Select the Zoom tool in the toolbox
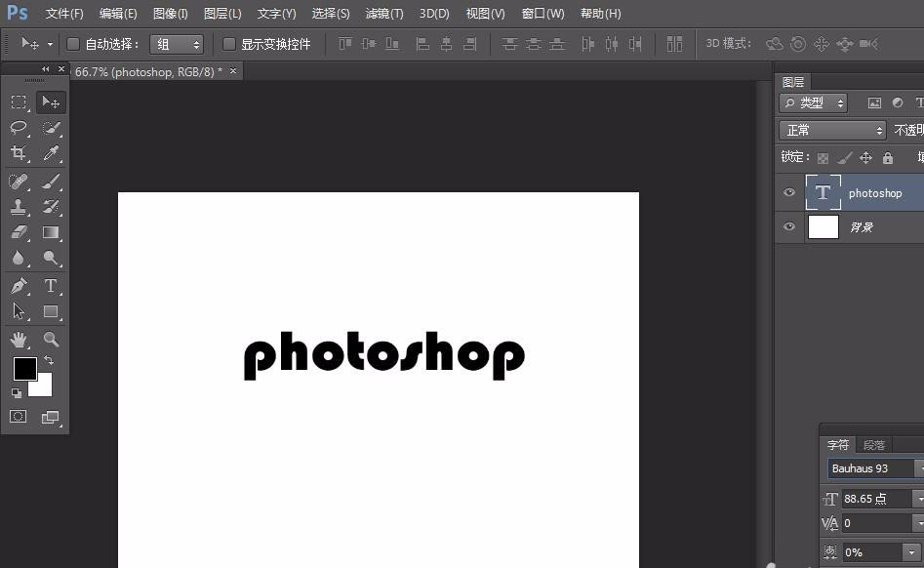The height and width of the screenshot is (568, 924). click(51, 339)
